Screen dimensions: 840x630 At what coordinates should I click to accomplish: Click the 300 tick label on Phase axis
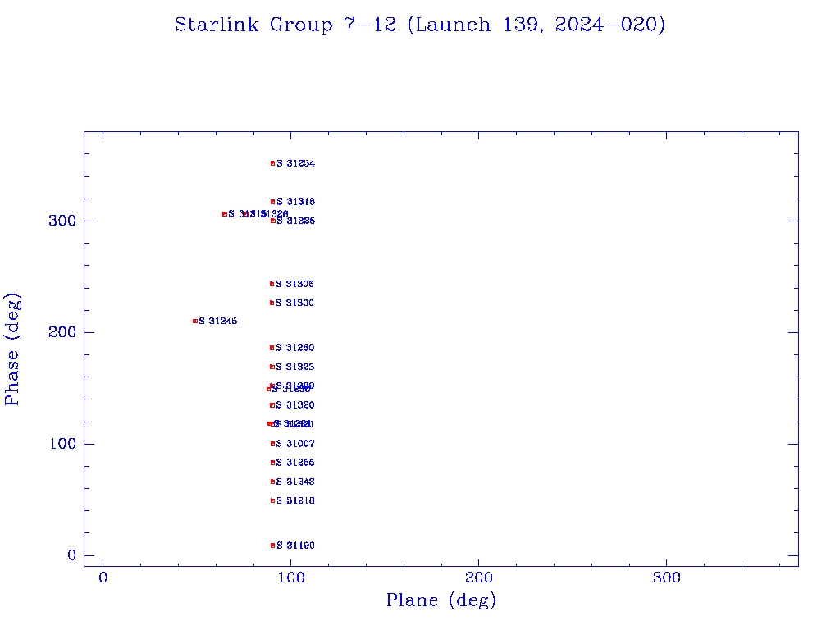coord(62,221)
